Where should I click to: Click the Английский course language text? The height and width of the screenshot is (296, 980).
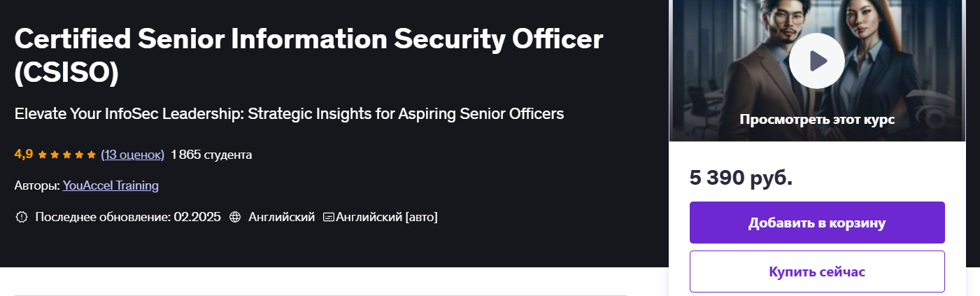[281, 217]
